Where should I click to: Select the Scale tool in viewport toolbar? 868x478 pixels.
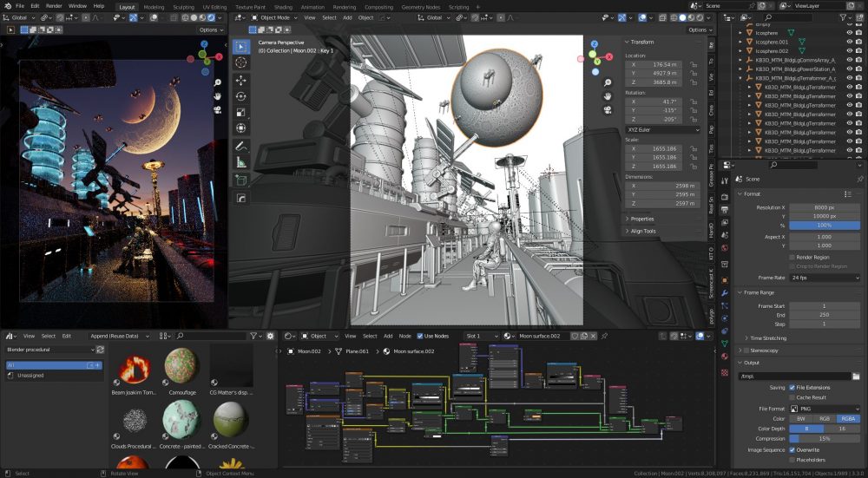240,113
